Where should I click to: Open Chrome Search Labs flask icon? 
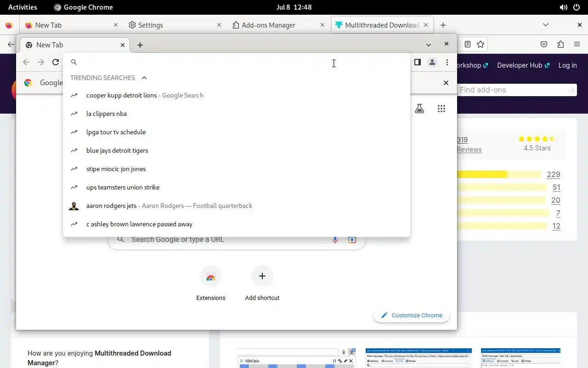419,109
